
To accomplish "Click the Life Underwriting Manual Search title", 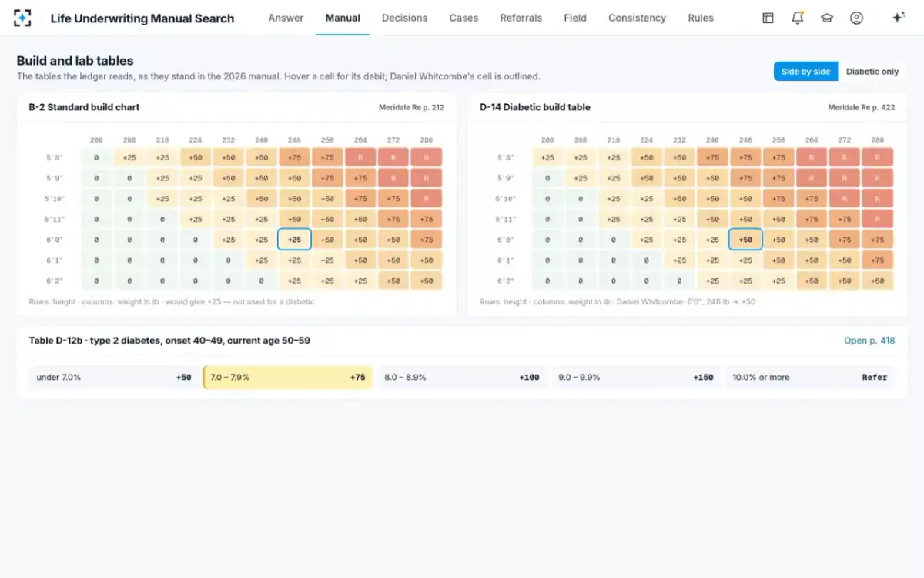I will [x=142, y=18].
